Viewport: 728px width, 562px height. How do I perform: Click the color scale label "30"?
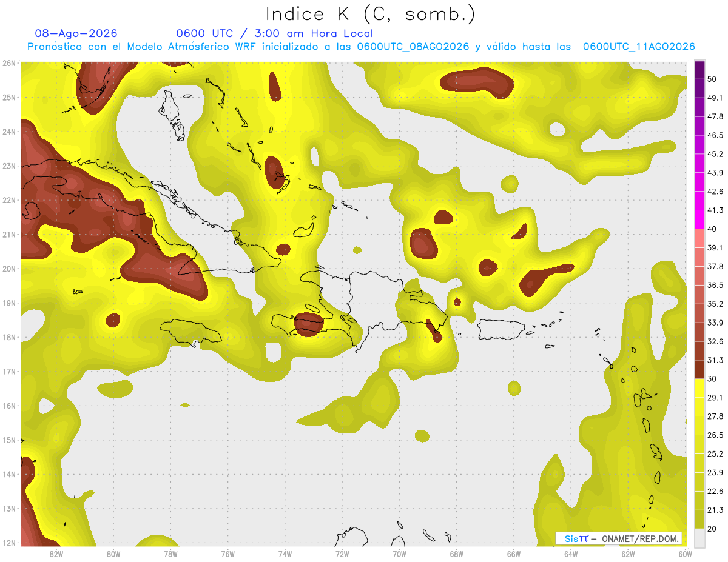pyautogui.click(x=712, y=379)
